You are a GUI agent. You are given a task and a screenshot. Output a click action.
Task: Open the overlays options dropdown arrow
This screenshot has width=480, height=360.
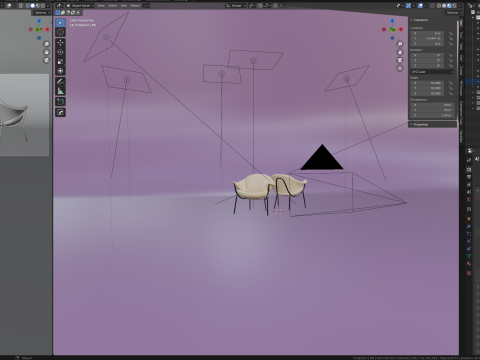pyautogui.click(x=426, y=6)
